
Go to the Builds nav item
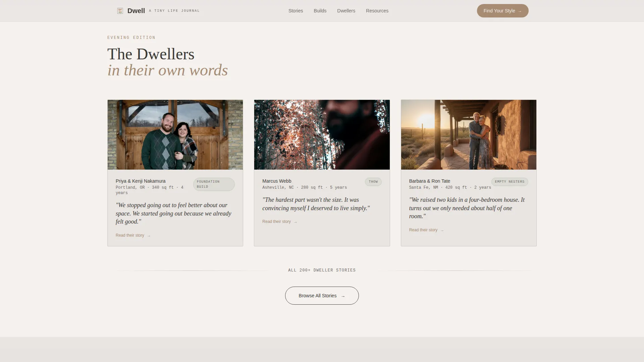[x=320, y=11]
